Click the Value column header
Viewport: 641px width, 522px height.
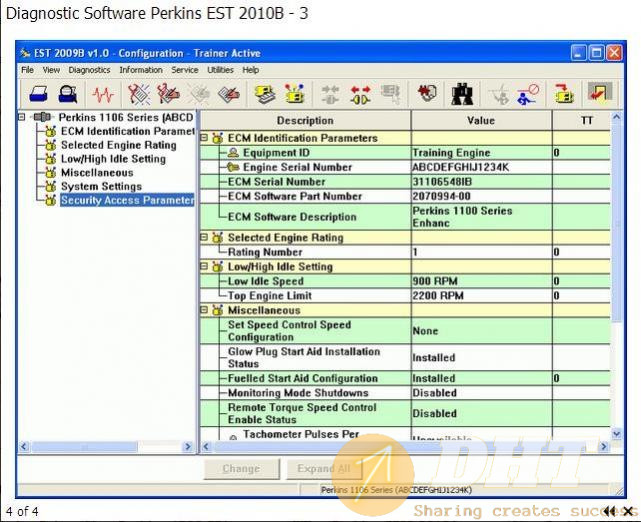click(481, 121)
